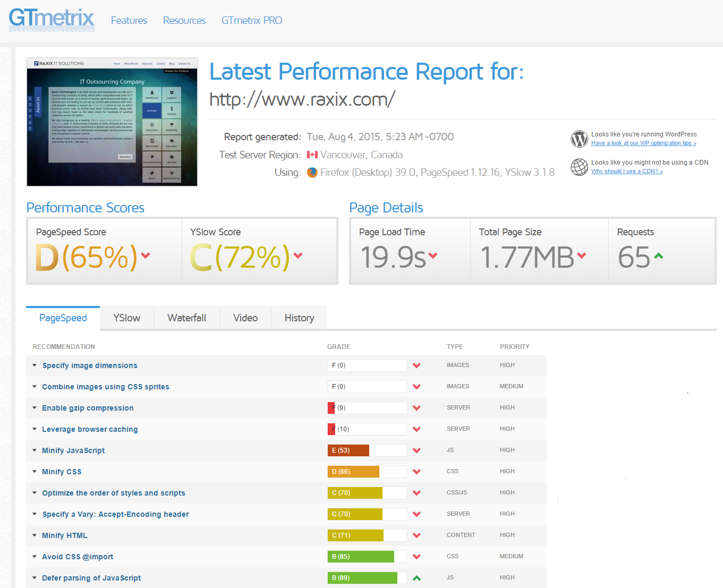Click green trend arrow for Defer parsing of JavaScript
This screenshot has width=723, height=588.
point(417,578)
